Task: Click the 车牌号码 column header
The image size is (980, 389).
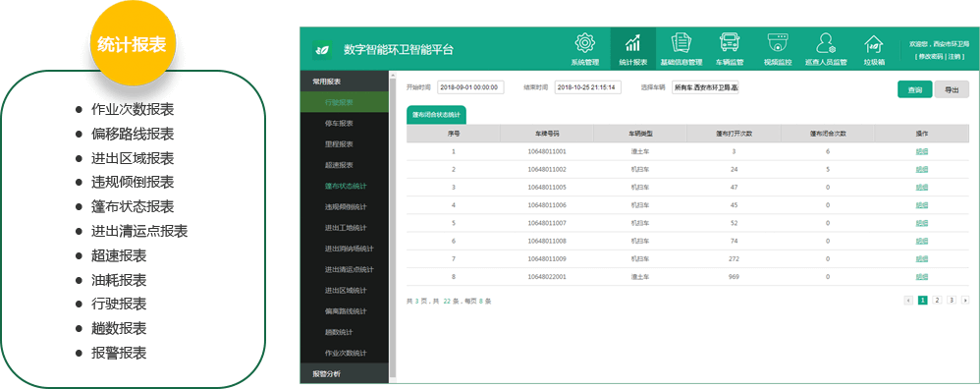Action: coord(547,134)
